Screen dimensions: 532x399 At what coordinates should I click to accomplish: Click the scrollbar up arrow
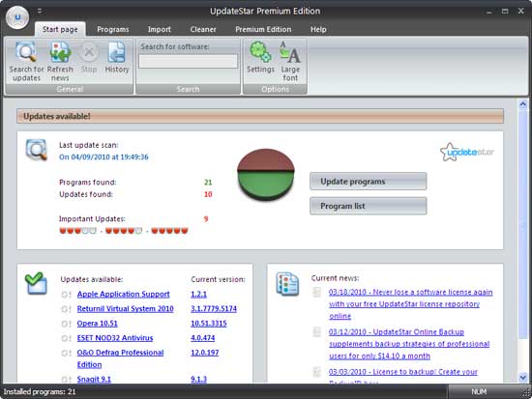point(523,104)
